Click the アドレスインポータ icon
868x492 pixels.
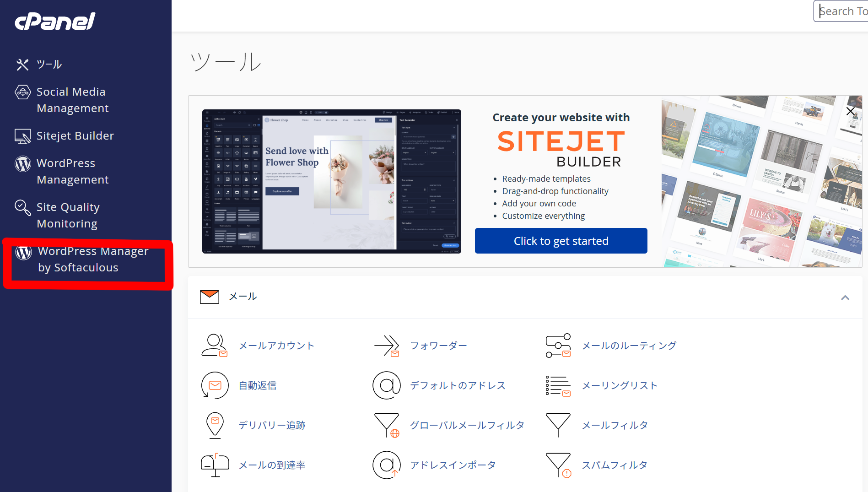click(387, 465)
